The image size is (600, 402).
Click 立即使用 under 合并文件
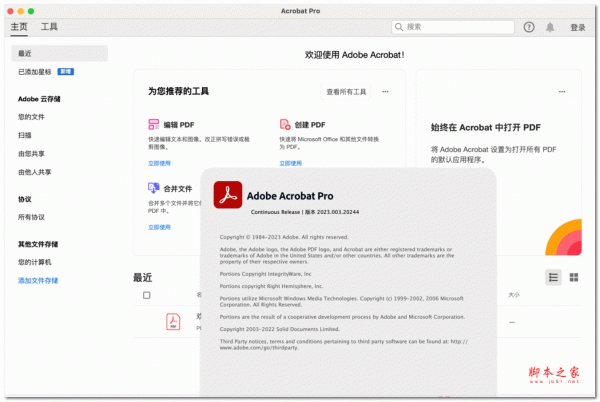pos(159,227)
